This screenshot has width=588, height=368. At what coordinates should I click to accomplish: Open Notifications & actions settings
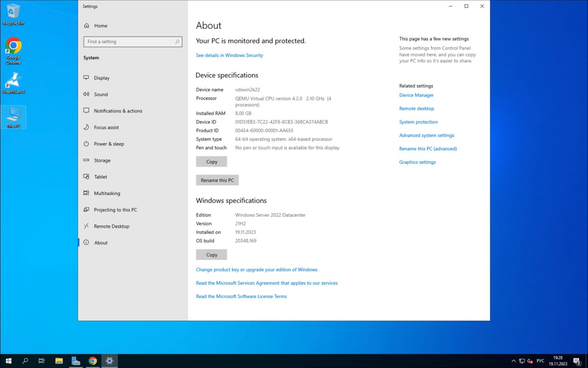133,111
